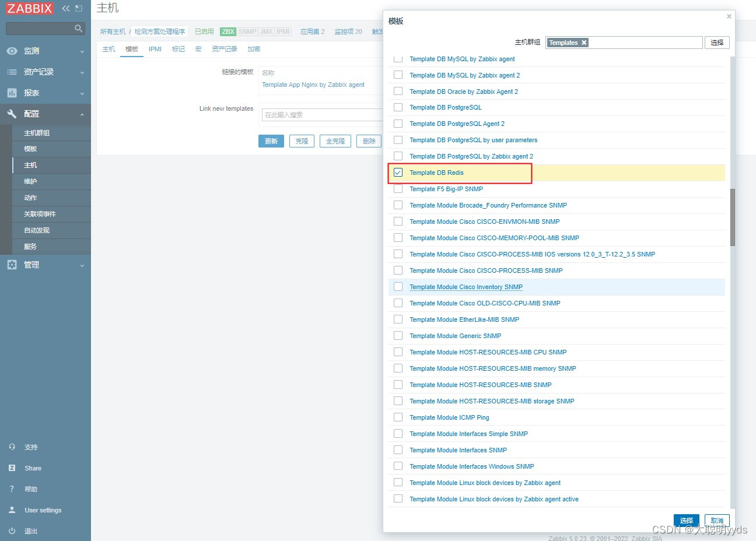Collapse sidebar with double-chevron icon
The width and height of the screenshot is (756, 541).
tap(66, 8)
